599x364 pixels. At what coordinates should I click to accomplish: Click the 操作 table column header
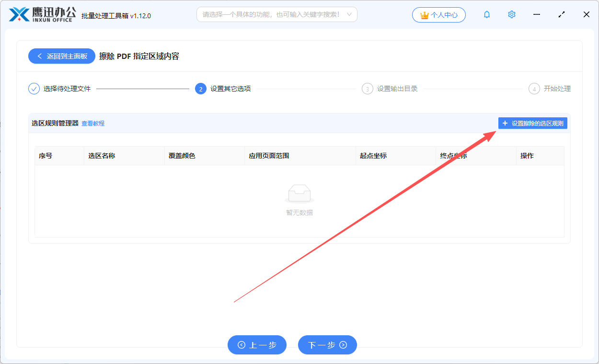click(527, 156)
